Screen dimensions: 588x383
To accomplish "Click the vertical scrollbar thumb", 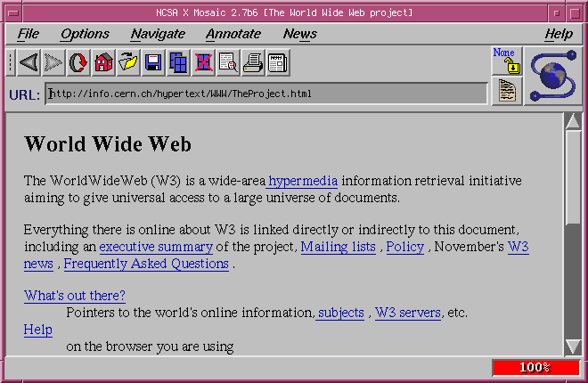I will point(573,177).
